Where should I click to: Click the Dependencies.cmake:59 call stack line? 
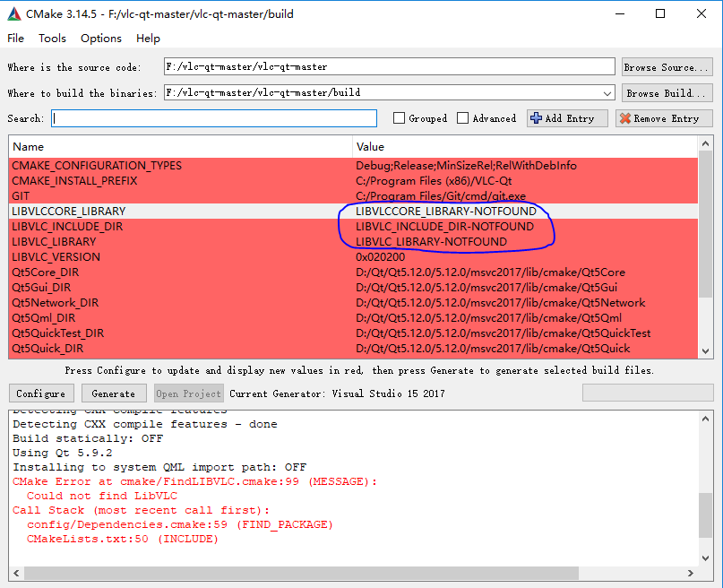click(180, 524)
